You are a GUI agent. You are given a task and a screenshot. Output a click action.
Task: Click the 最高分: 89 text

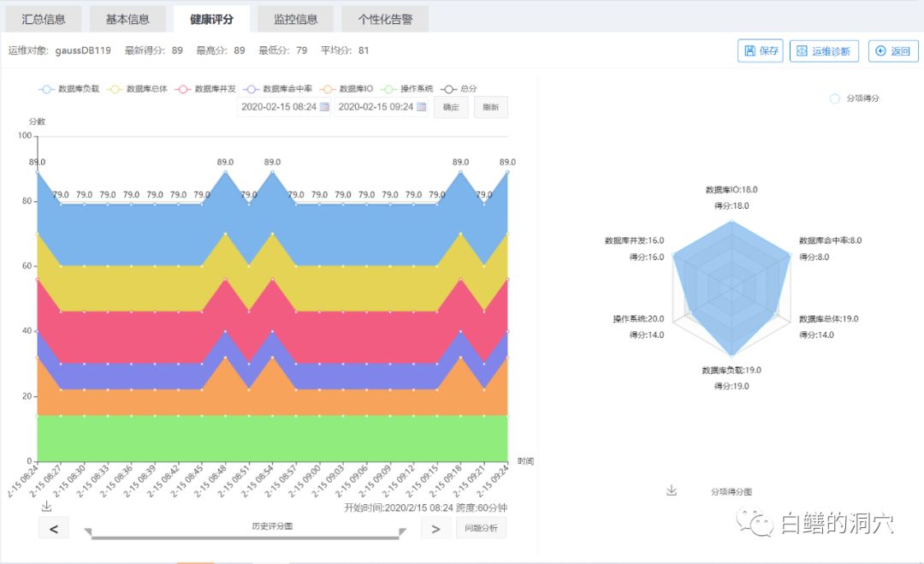[x=221, y=50]
